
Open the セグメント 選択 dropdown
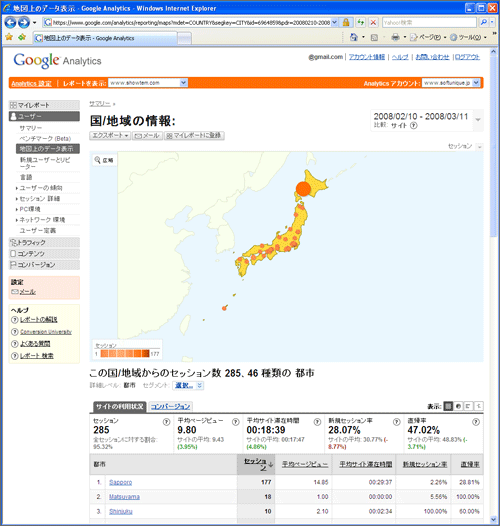pos(188,385)
